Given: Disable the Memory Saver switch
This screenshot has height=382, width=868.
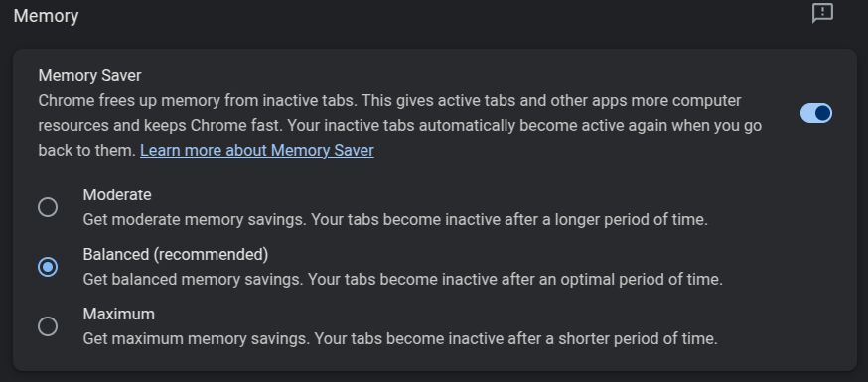Looking at the screenshot, I should (x=816, y=113).
